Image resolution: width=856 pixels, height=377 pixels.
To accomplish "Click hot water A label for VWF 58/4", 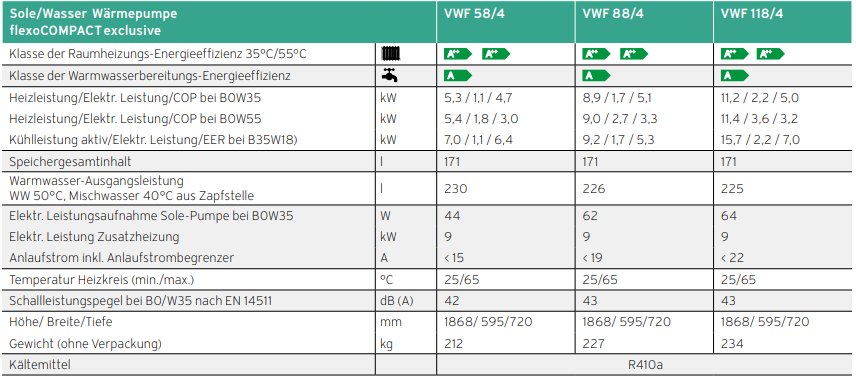I will point(459,76).
